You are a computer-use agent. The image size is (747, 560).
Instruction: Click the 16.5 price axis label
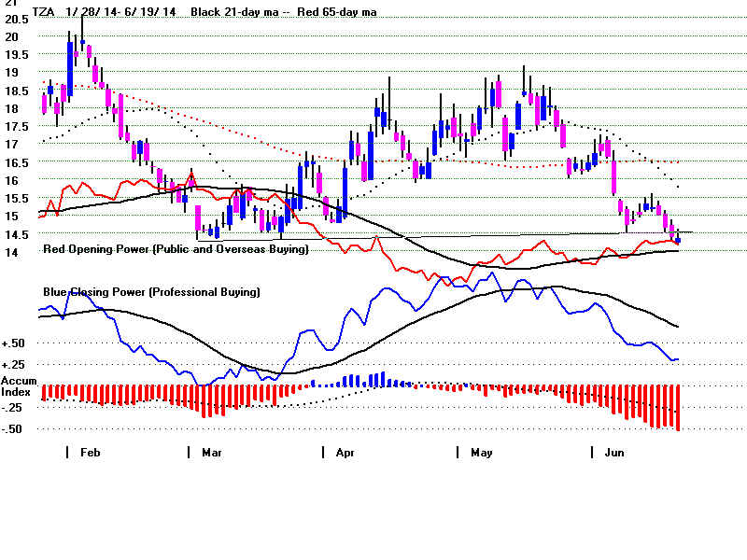[x=17, y=162]
